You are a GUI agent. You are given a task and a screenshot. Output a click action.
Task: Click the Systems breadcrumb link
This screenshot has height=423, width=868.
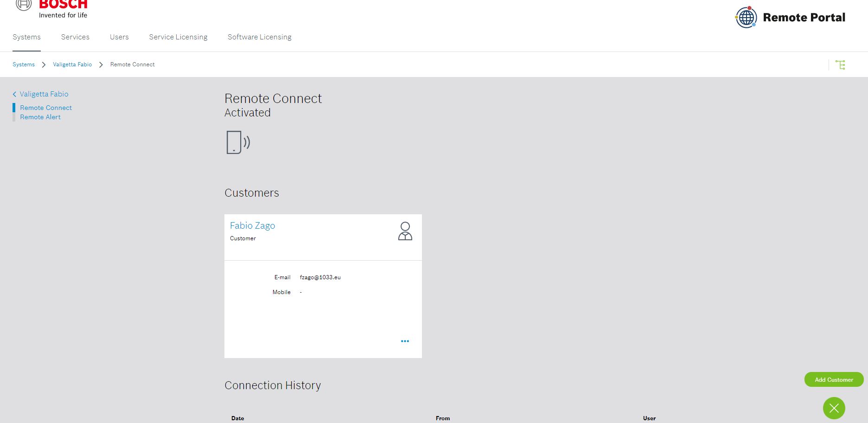[x=24, y=64]
